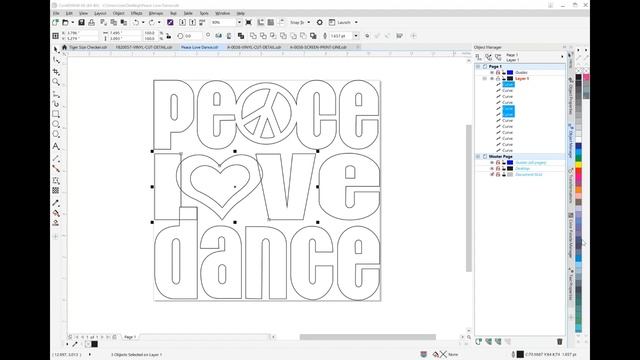Click the Print icon
The height and width of the screenshot is (360, 640).
[x=91, y=22]
